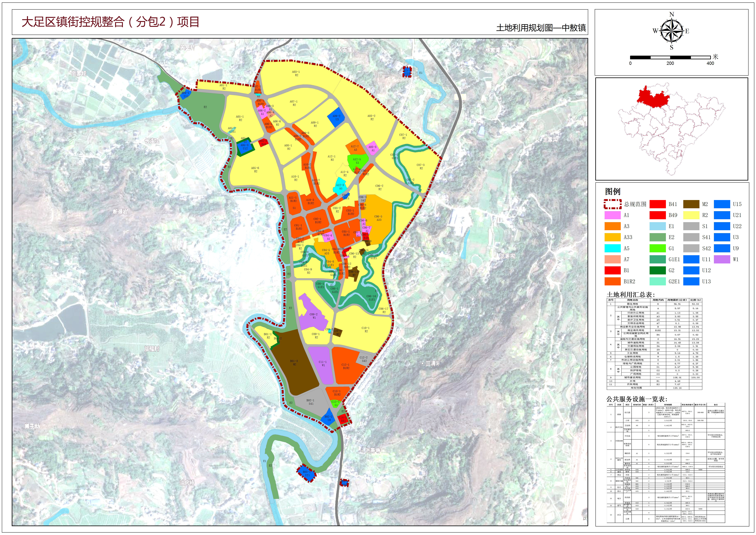
Task: Click the 图例 legend heading
Action: 613,192
